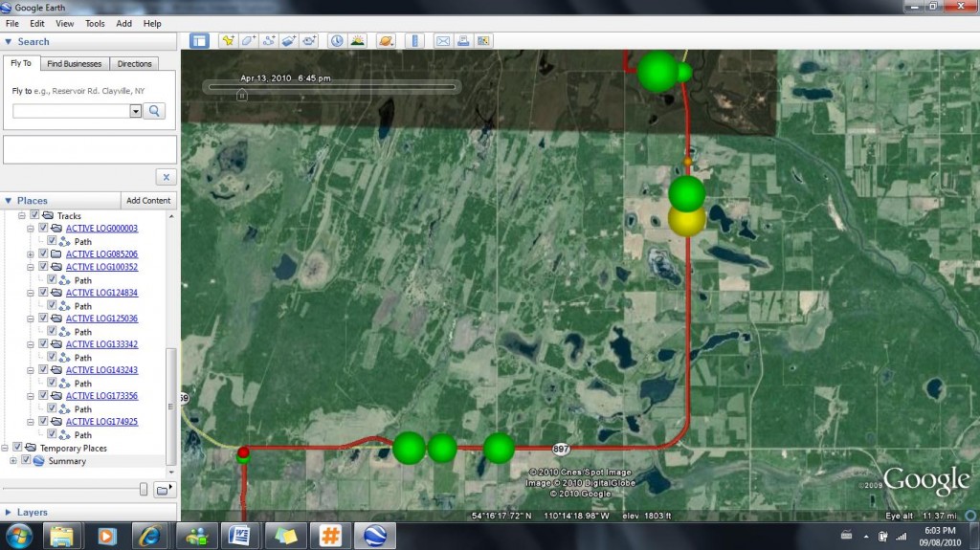Open the Fly To dropdown arrow
980x550 pixels.
pyautogui.click(x=136, y=111)
